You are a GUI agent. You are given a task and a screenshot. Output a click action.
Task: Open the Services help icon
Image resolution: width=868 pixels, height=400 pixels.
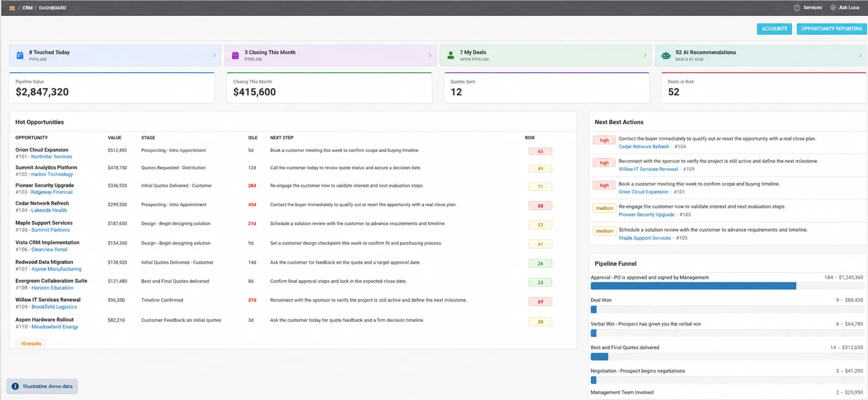pos(797,8)
